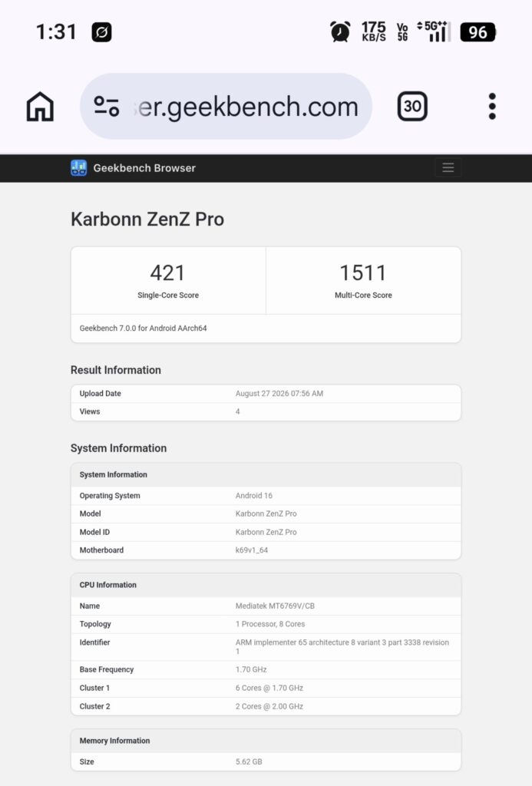Click the Operating System row label
532x786 pixels.
click(110, 496)
